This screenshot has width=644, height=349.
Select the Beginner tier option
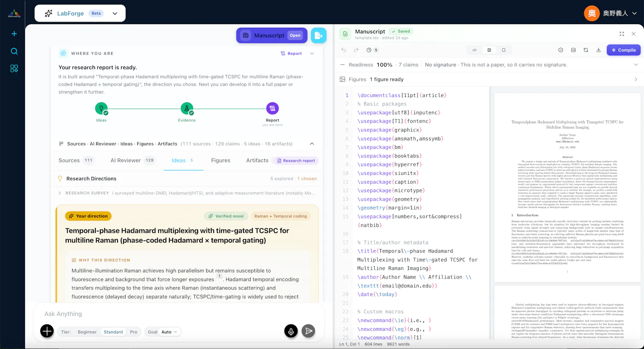[x=87, y=332]
